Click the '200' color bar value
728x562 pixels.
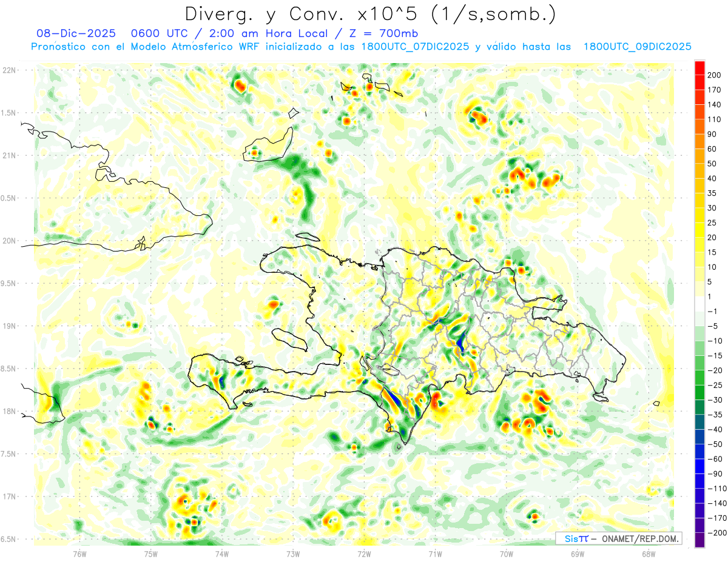(715, 75)
